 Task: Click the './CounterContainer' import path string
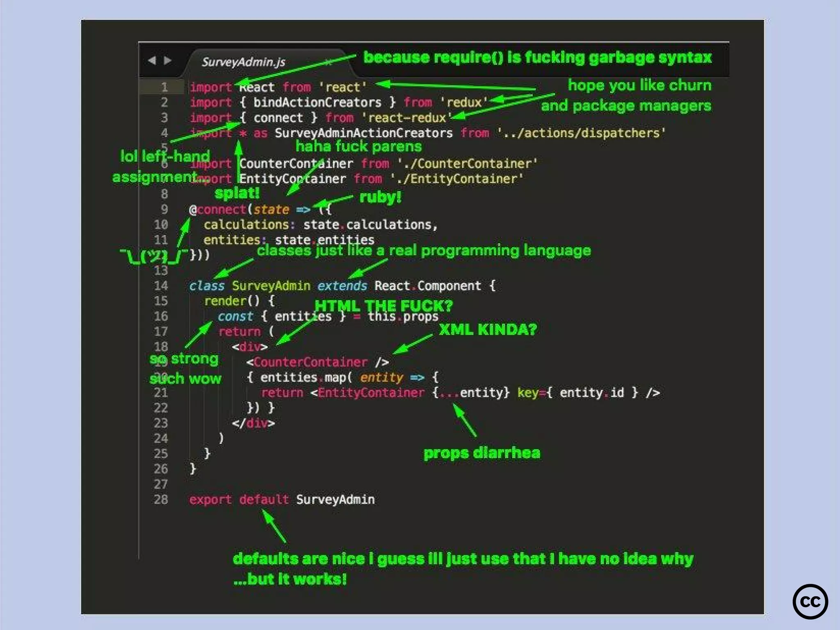[467, 164]
